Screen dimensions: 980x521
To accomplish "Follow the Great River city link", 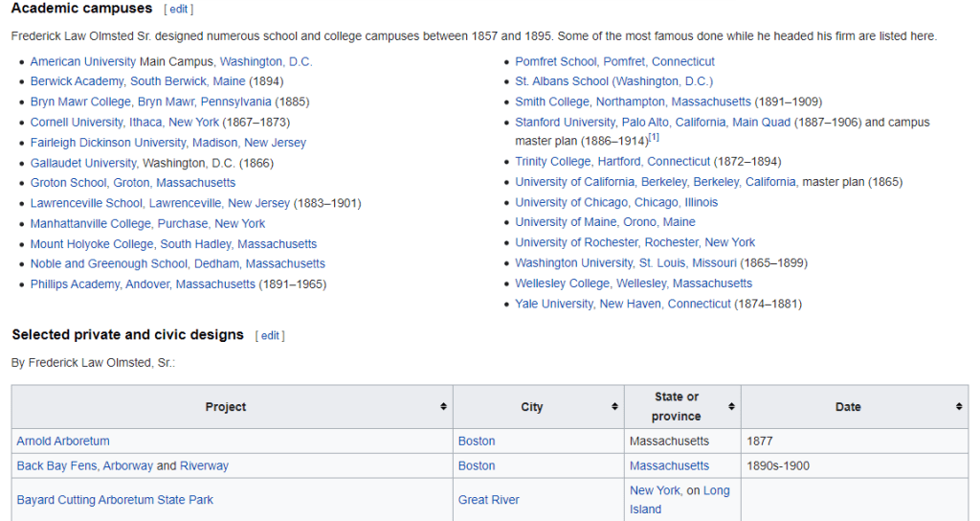I will pyautogui.click(x=489, y=500).
